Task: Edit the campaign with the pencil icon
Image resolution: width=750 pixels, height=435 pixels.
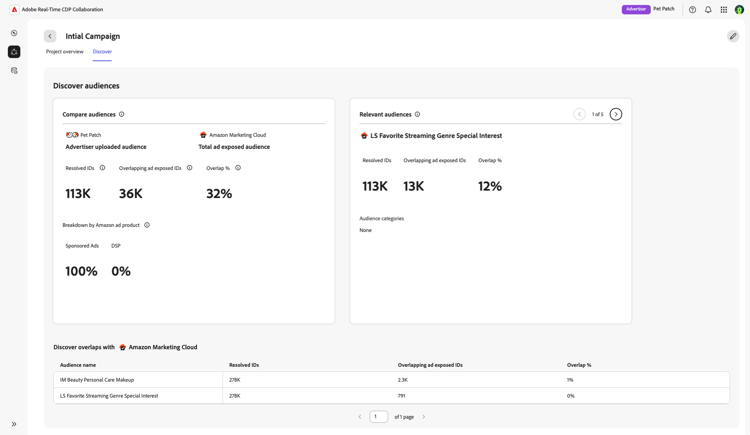Action: (x=733, y=36)
